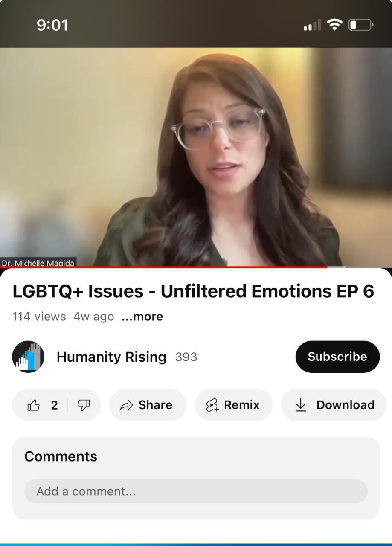This screenshot has width=392, height=546.
Task: Tap the Wi-Fi status icon
Action: click(x=335, y=25)
